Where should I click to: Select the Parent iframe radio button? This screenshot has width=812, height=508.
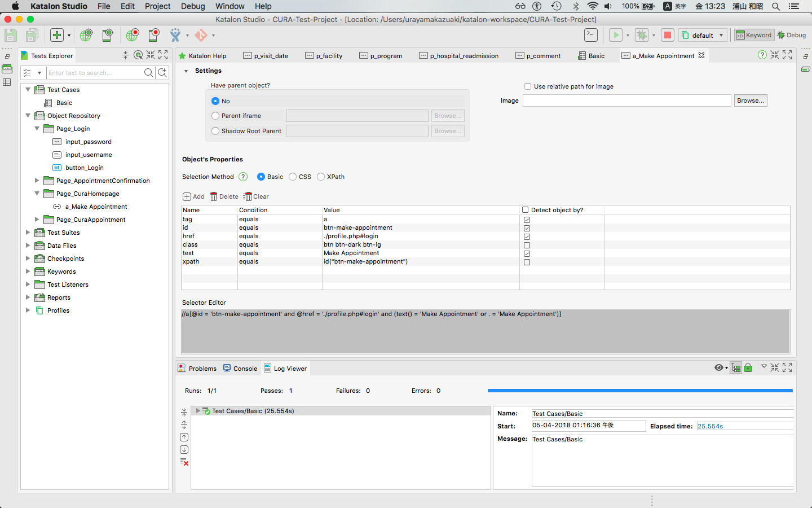click(x=215, y=116)
